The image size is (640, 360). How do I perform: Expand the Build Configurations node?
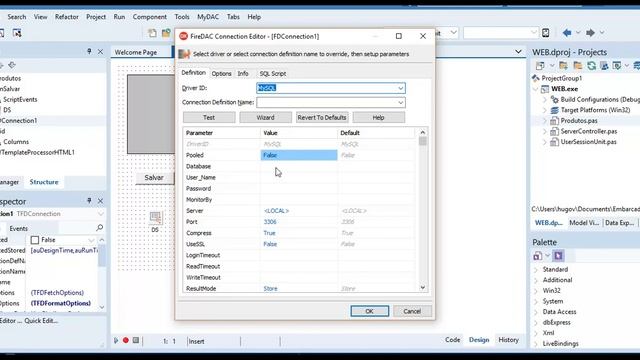point(544,100)
